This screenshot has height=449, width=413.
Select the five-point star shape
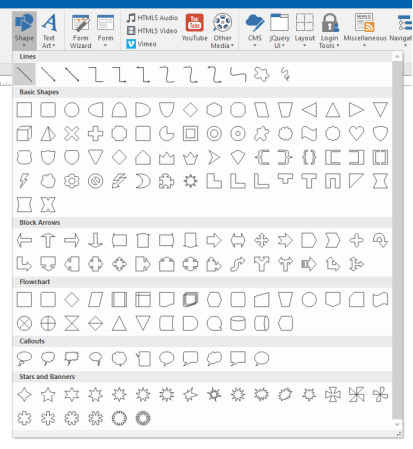tap(48, 395)
